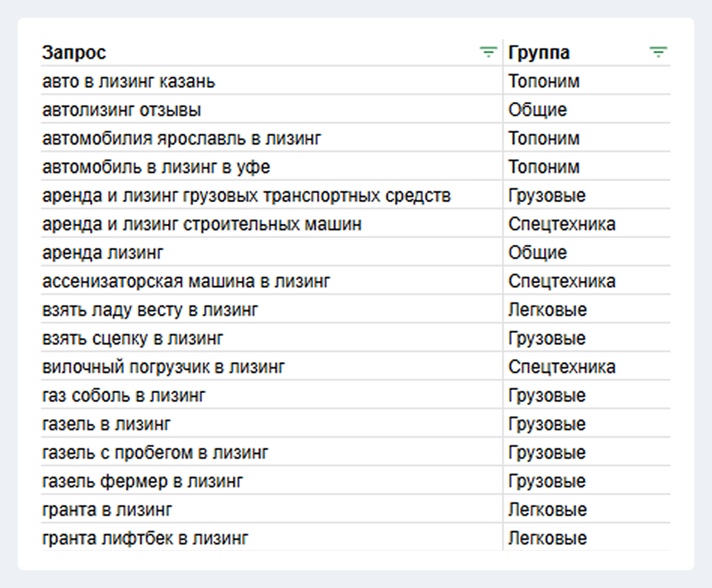712x588 pixels.
Task: Click 'вилочный погрузчик в лизинг' cell
Action: pos(163,367)
